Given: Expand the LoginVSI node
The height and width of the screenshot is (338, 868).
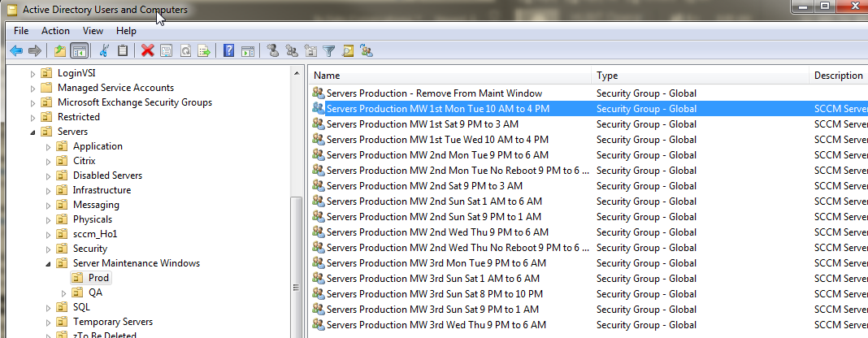Looking at the screenshot, I should tap(33, 74).
